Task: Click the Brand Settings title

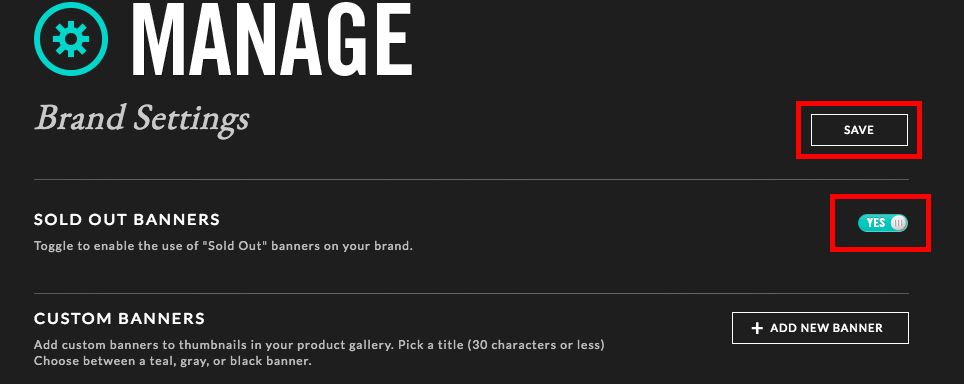Action: click(x=142, y=119)
